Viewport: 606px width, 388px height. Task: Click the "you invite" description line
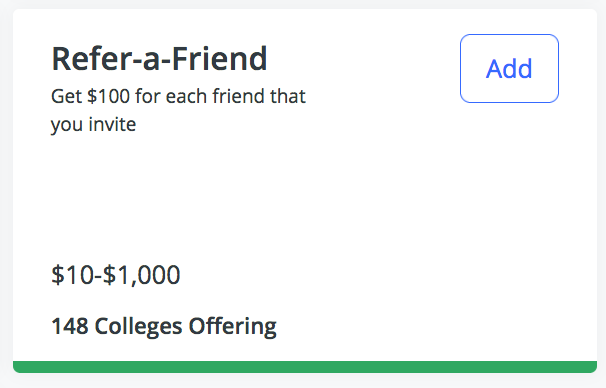coord(94,125)
